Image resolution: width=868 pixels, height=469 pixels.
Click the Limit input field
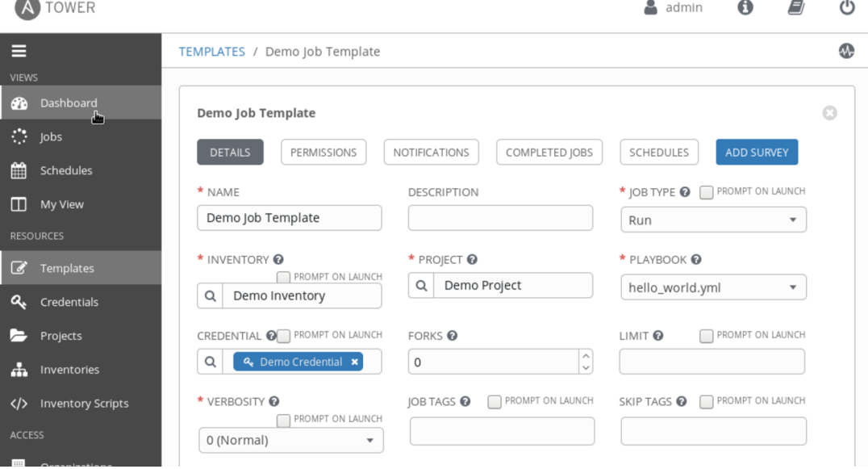tap(712, 362)
